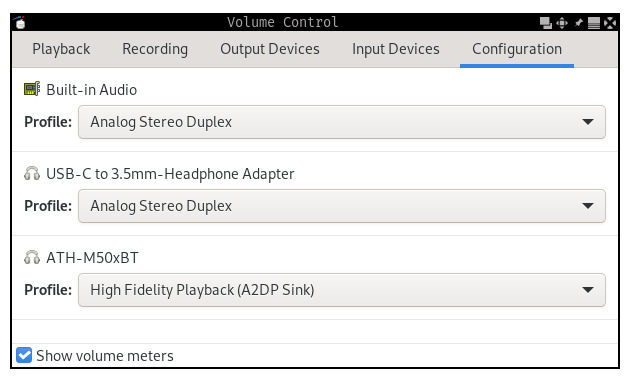Click the headphone icon beside ATH-M50xBT
The height and width of the screenshot is (384, 632).
32,257
